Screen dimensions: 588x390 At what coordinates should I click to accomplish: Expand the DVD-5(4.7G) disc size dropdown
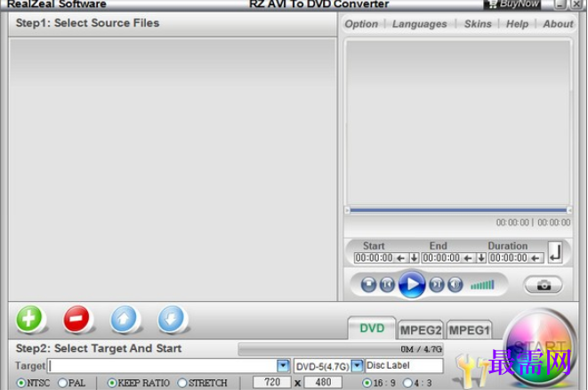tap(358, 366)
